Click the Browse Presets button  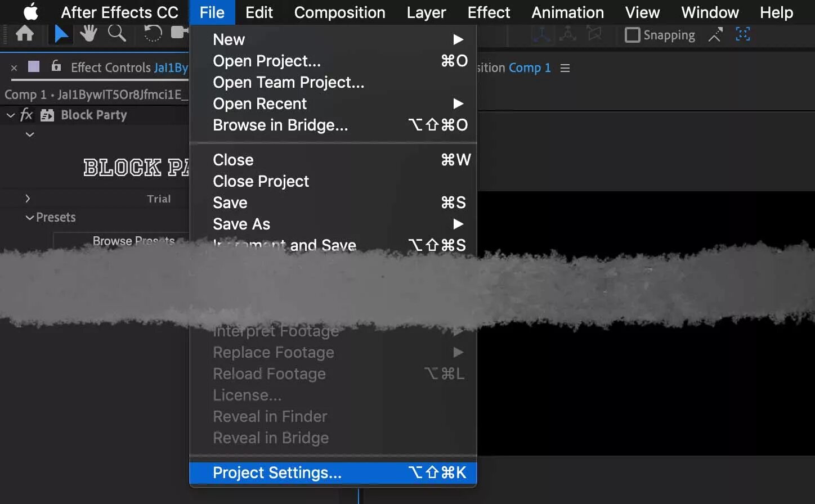[122, 241]
